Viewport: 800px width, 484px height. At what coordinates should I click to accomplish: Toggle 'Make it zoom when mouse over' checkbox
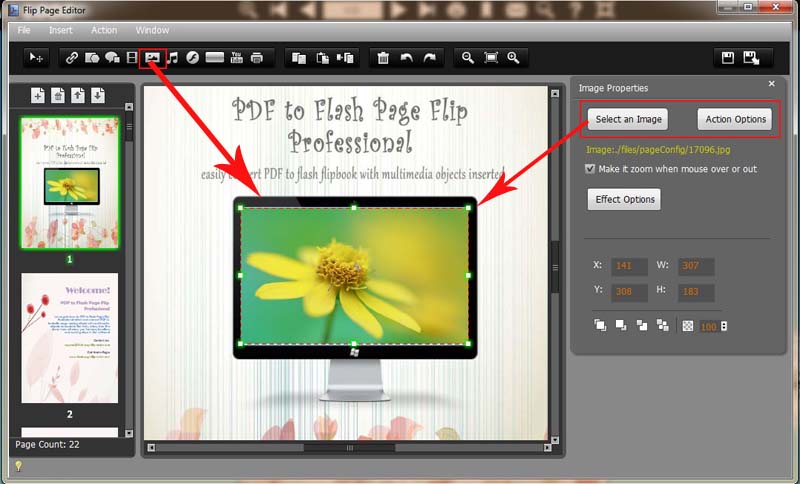pos(590,169)
